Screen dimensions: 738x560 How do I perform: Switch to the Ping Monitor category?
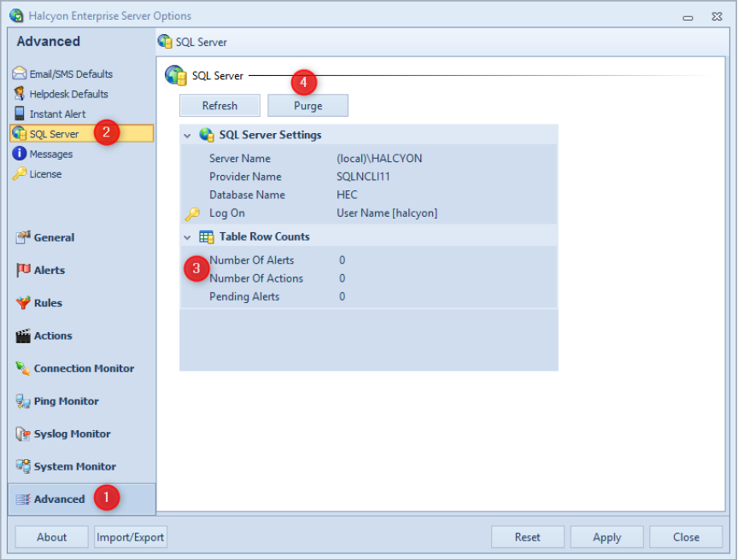pos(66,401)
